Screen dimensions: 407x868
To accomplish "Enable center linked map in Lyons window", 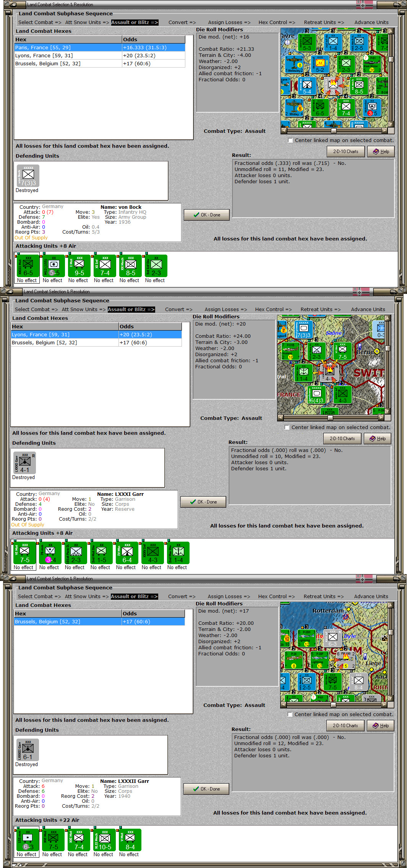I will [x=287, y=428].
